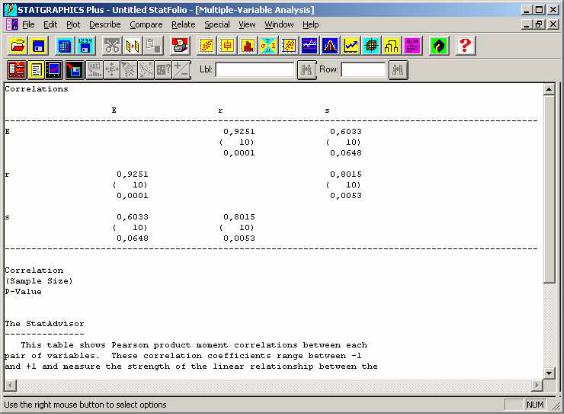Image resolution: width=564 pixels, height=414 pixels.
Task: Click the Copy icon beside the scissors
Action: (132, 46)
